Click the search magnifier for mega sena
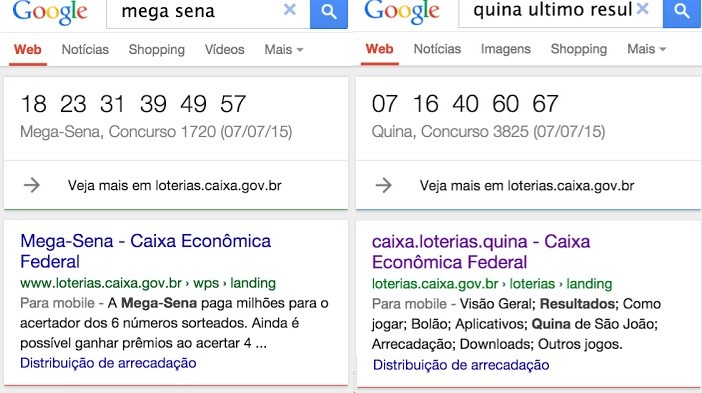The height and width of the screenshot is (393, 702). (x=329, y=13)
